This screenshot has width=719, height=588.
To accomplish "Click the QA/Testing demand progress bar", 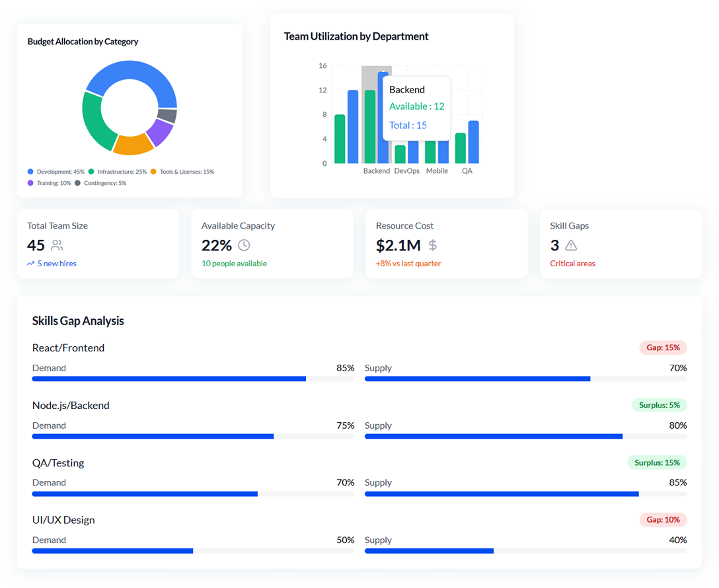I will click(x=193, y=494).
